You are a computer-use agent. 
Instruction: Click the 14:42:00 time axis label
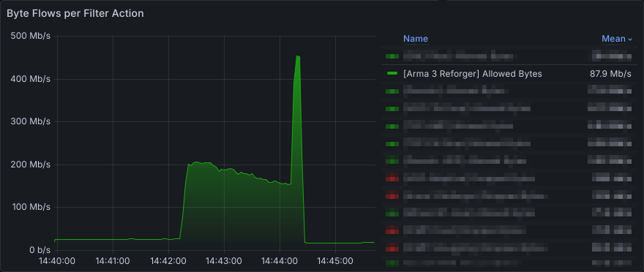click(168, 261)
